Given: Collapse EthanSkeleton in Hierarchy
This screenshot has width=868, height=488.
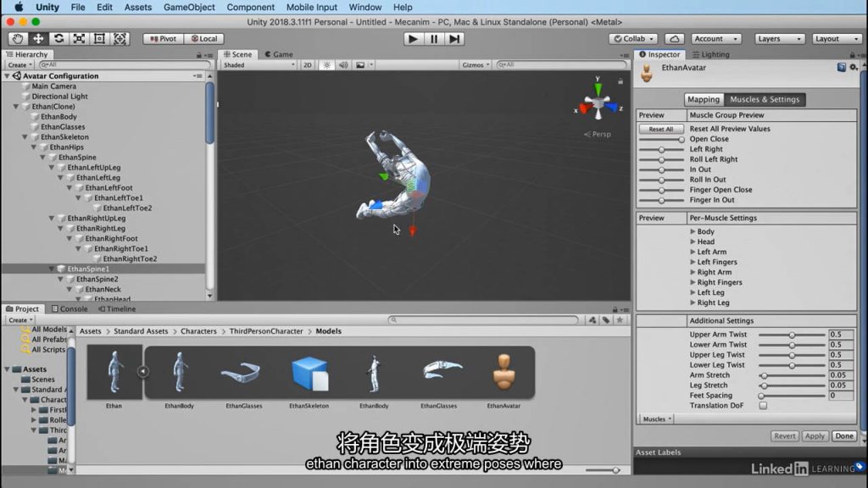Looking at the screenshot, I should pyautogui.click(x=25, y=136).
